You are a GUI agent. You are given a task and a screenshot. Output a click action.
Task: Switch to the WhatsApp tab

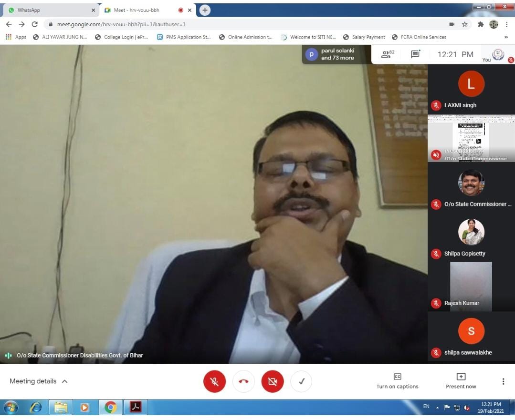point(48,10)
